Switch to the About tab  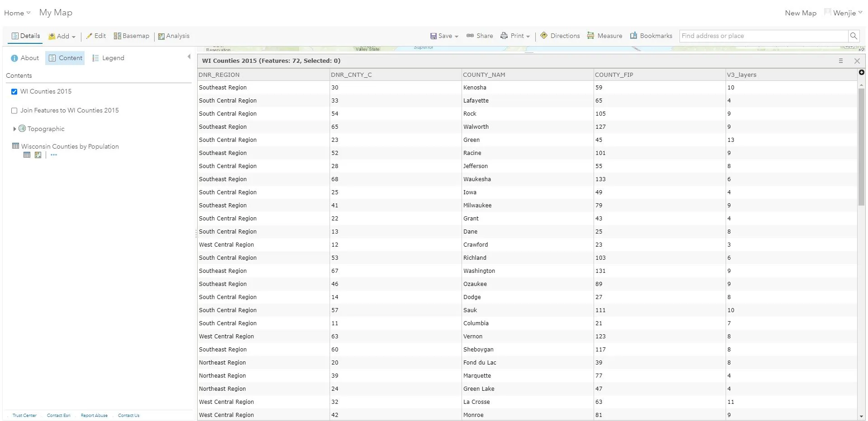(x=25, y=58)
